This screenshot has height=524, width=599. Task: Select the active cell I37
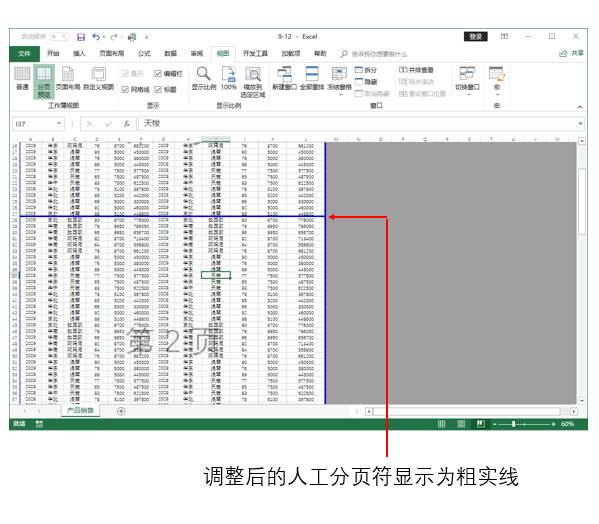216,275
